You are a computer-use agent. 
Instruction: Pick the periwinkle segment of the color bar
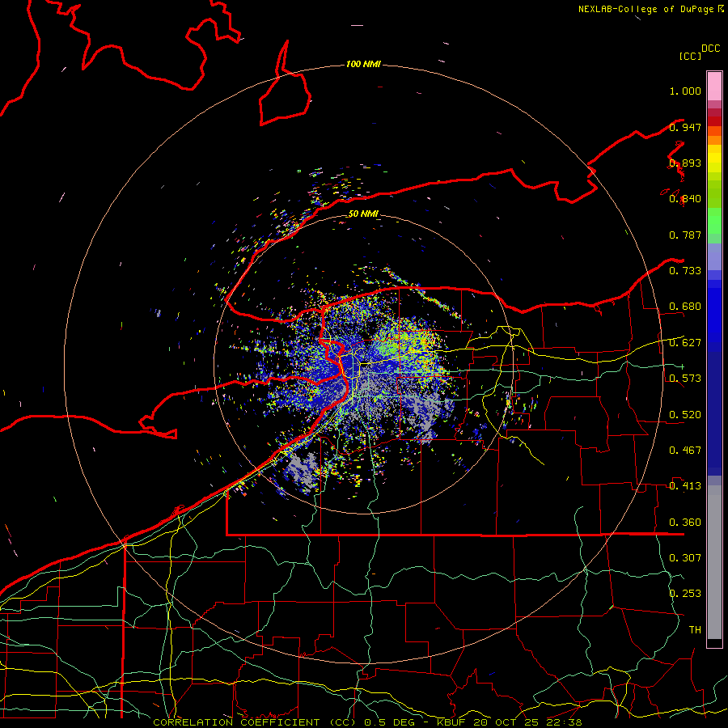pos(714,256)
